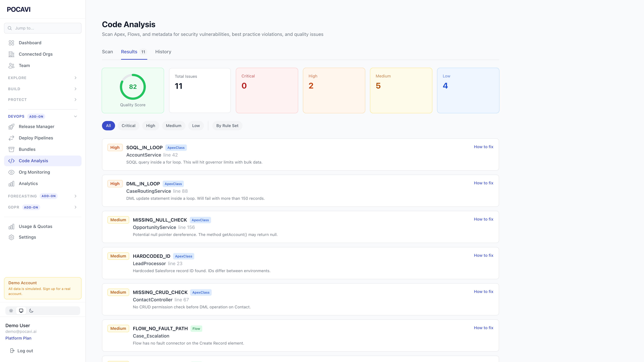Click the Org Monitoring eye icon
Image resolution: width=644 pixels, height=362 pixels.
pyautogui.click(x=11, y=172)
